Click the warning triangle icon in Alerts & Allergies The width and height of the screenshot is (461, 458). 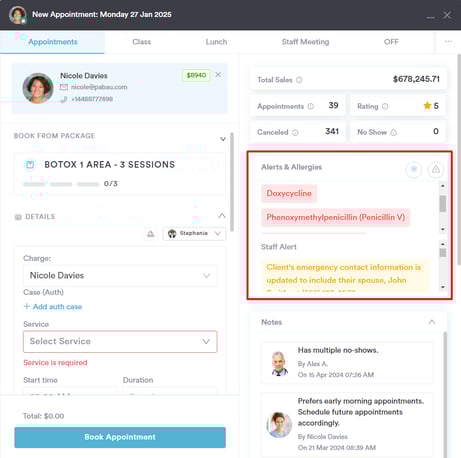tap(436, 170)
